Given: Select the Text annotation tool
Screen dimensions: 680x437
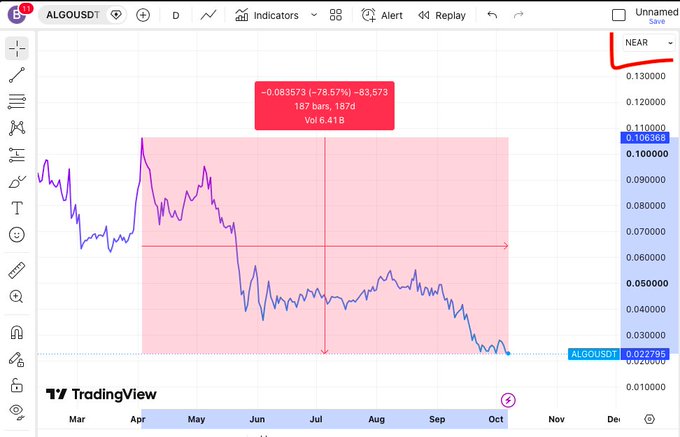Looking at the screenshot, I should 17,208.
